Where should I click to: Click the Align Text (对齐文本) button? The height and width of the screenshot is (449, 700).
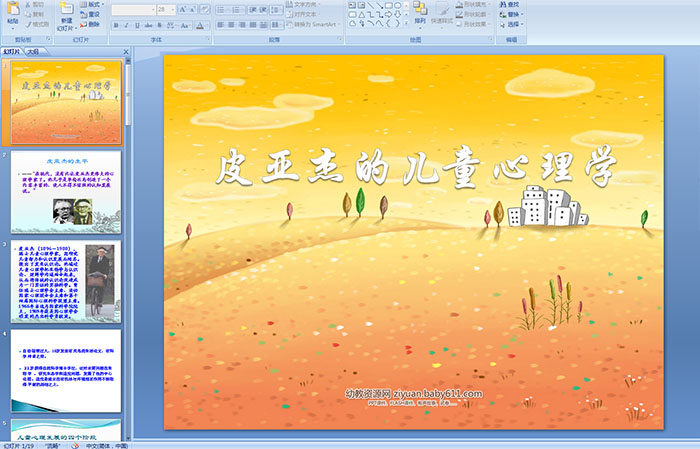pyautogui.click(x=303, y=14)
